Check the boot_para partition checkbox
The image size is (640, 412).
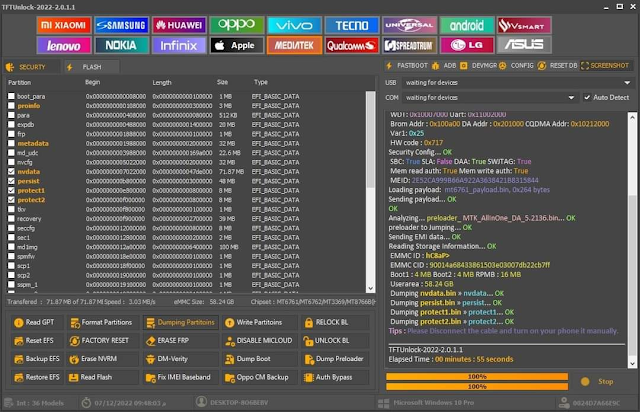pos(11,96)
